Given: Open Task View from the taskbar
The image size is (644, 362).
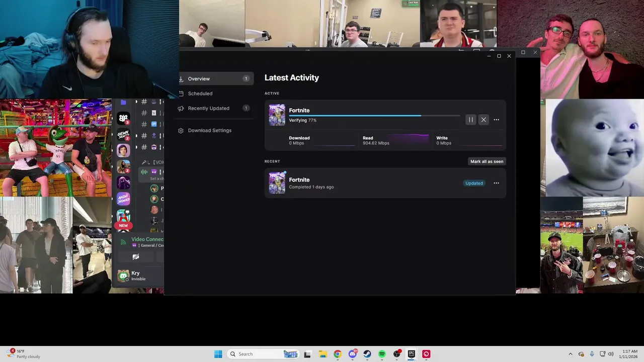Looking at the screenshot, I should click(x=307, y=354).
